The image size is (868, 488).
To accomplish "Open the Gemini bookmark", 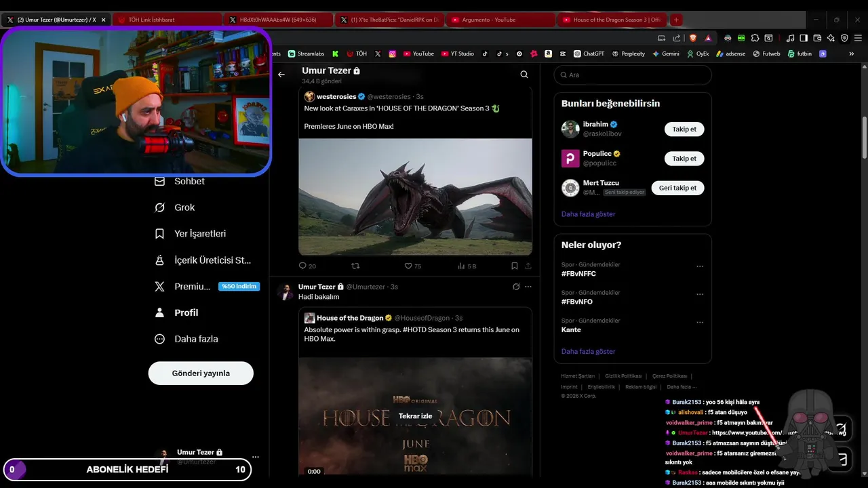I will tap(666, 54).
